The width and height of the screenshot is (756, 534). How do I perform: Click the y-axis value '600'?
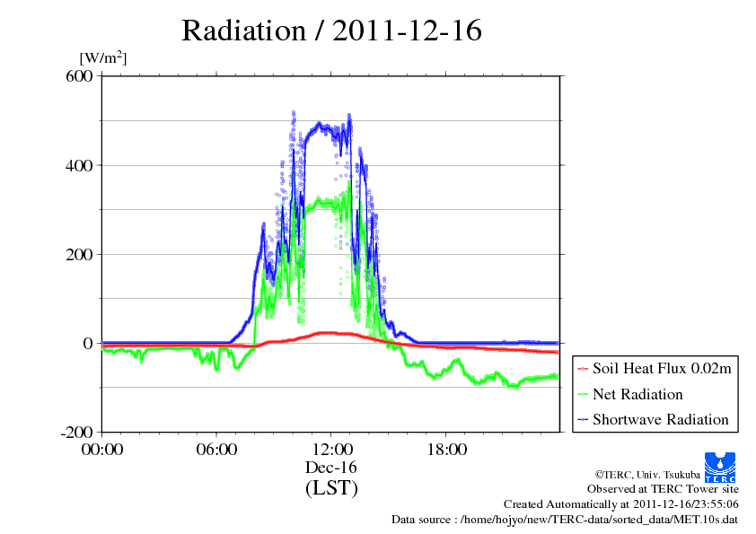tap(79, 75)
